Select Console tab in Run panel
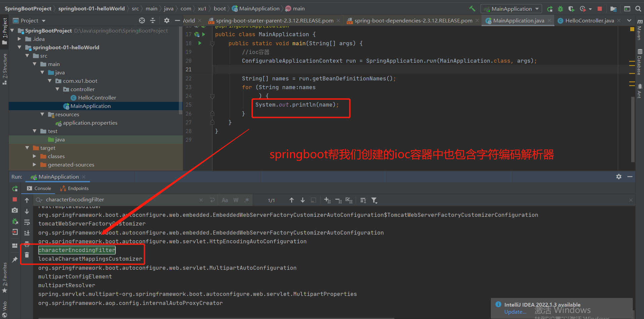644x319 pixels. (x=39, y=188)
